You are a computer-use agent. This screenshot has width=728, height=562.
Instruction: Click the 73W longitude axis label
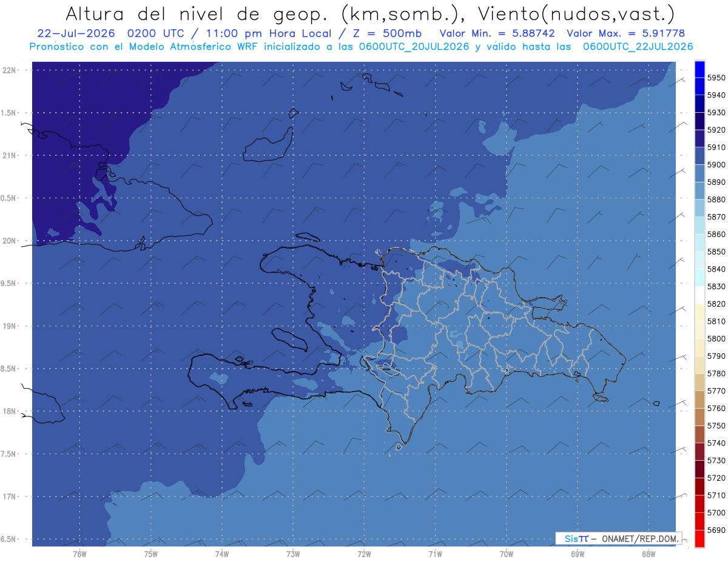click(293, 554)
